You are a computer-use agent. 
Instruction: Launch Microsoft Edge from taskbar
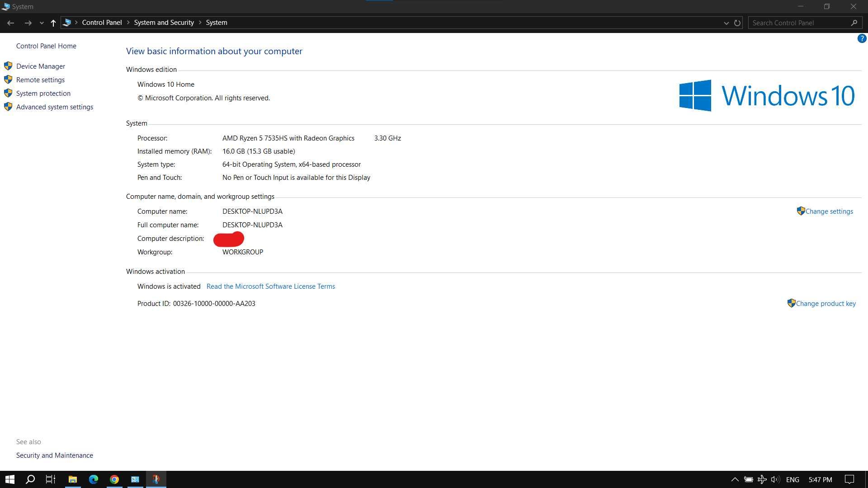[94, 479]
